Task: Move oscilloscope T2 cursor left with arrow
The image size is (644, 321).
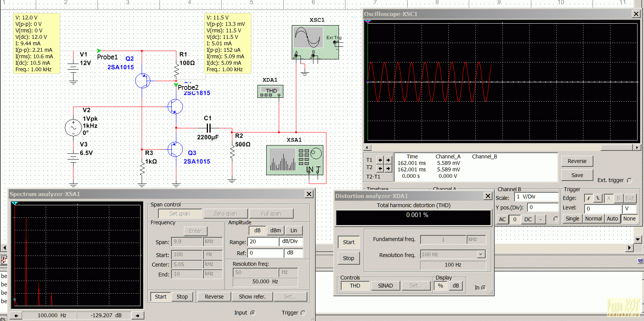Action: 380,168
